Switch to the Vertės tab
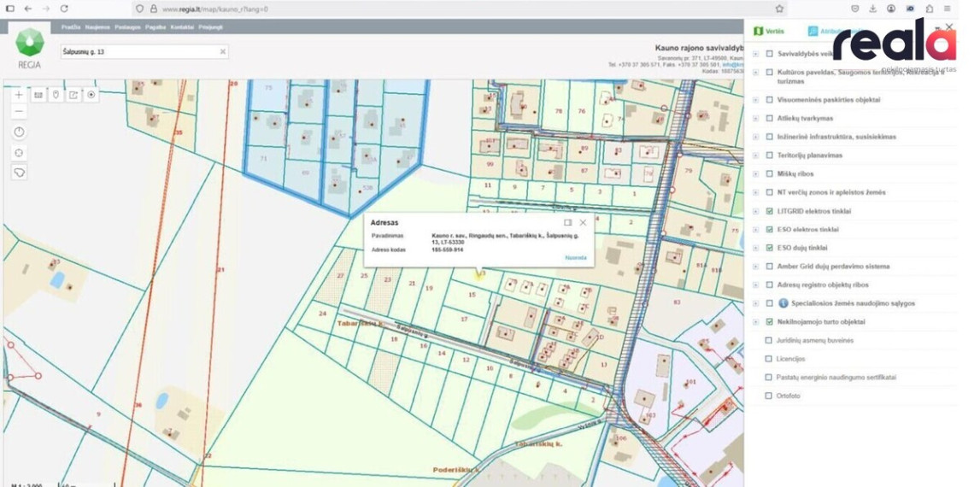Image resolution: width=980 pixels, height=487 pixels. pyautogui.click(x=769, y=31)
